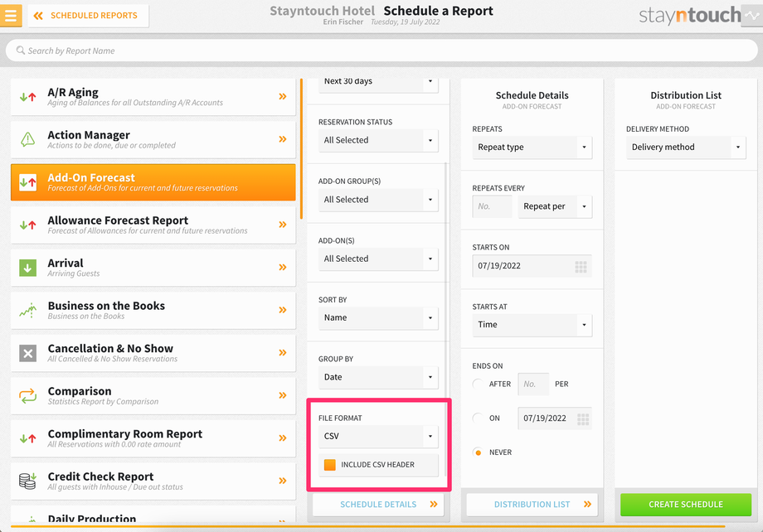
Task: Open the Reservation Status dropdown
Action: [378, 140]
